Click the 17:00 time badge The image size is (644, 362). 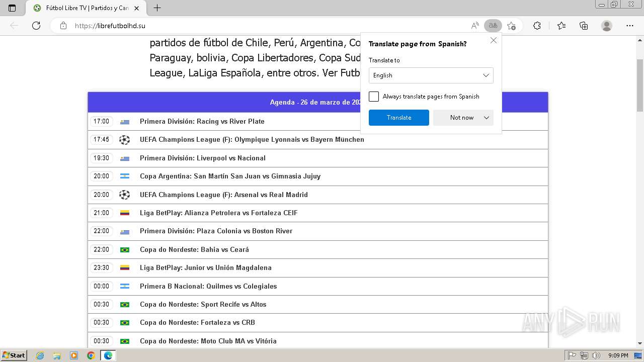tap(101, 121)
